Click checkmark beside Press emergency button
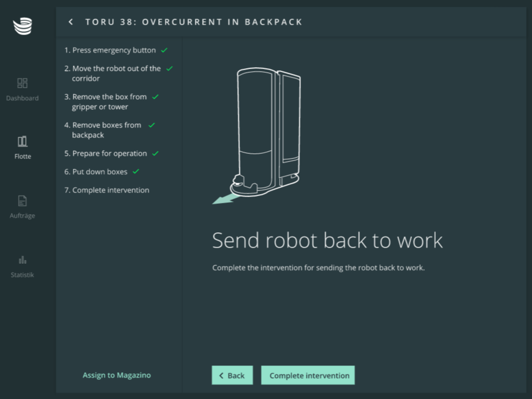The image size is (532, 399). 164,51
